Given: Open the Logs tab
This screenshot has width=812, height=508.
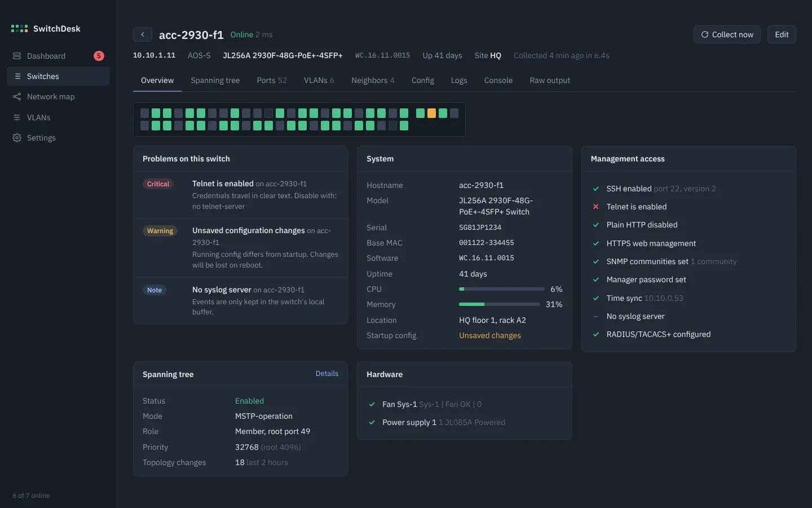Looking at the screenshot, I should point(459,80).
